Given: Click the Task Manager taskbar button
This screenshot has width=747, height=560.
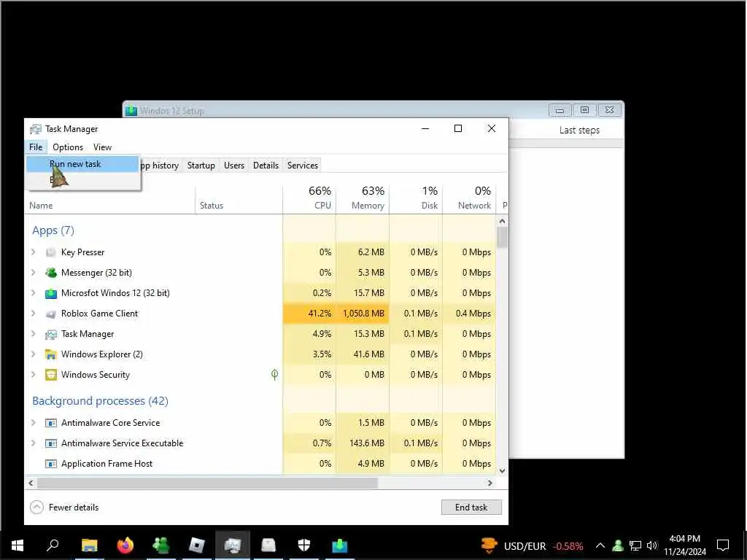Looking at the screenshot, I should (233, 545).
